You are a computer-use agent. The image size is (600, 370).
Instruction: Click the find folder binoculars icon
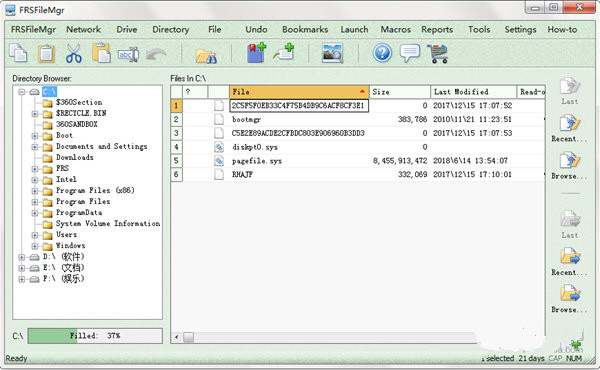click(x=206, y=55)
